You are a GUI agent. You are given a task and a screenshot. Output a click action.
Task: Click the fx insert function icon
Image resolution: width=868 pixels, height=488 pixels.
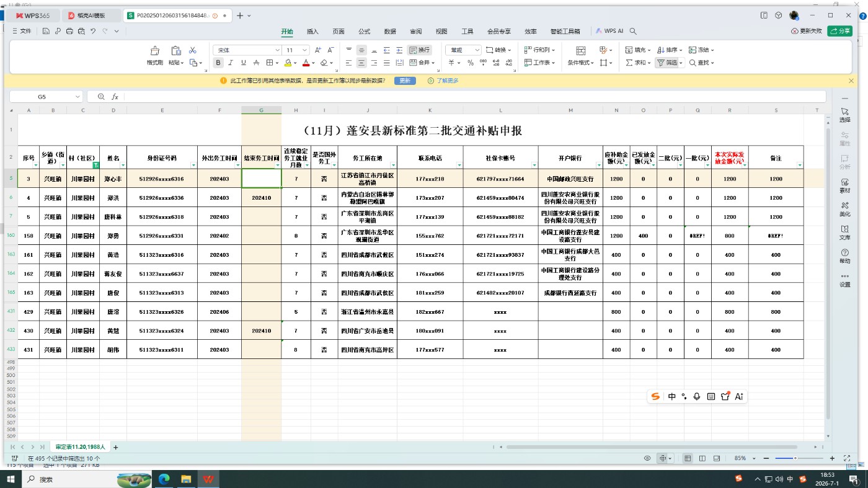(115, 97)
